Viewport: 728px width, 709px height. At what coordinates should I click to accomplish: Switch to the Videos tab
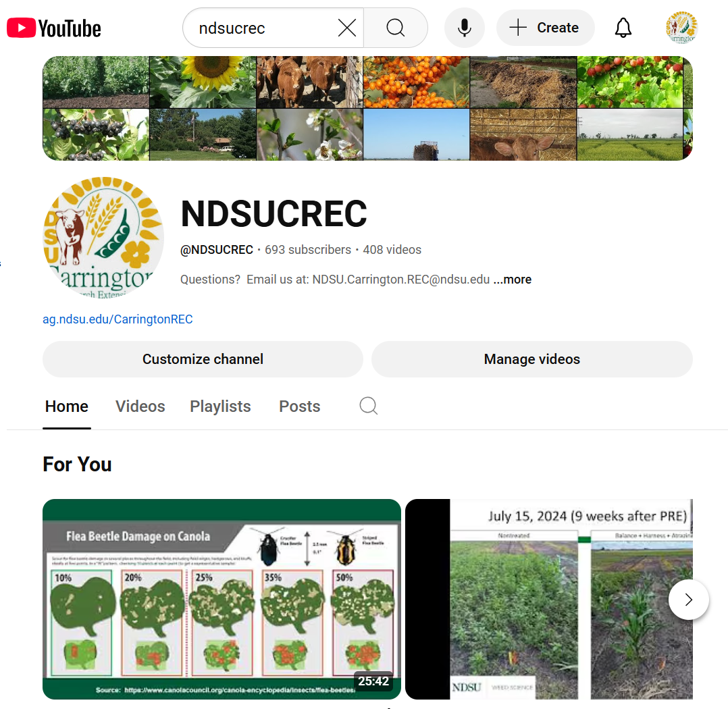pos(140,406)
